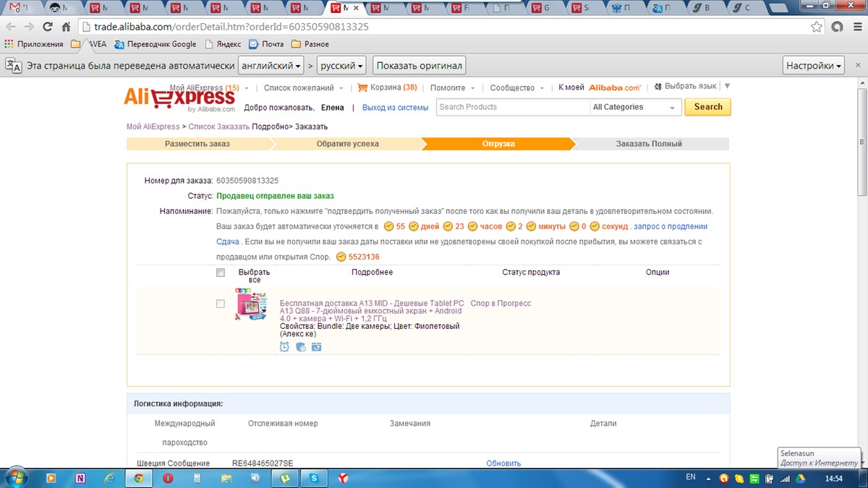
Task: Click the translate icon in the translation bar
Action: pos(14,65)
